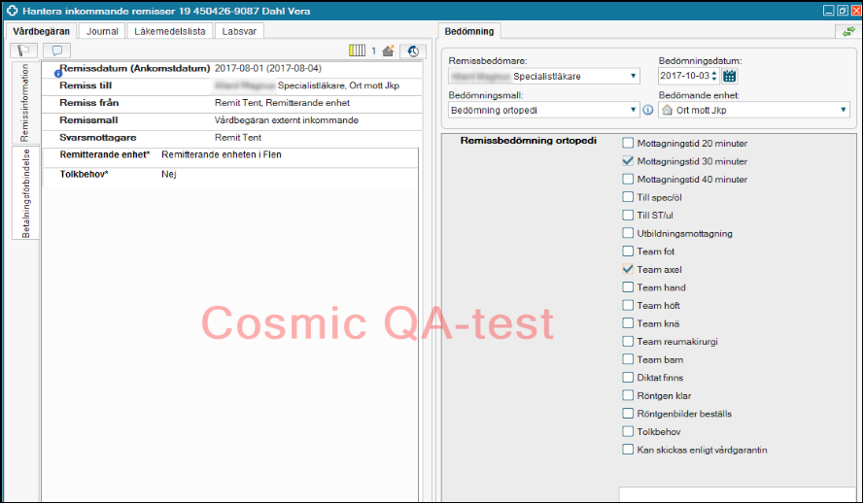The width and height of the screenshot is (864, 504).
Task: Check the Röntgen klar checkbox
Action: [x=628, y=396]
